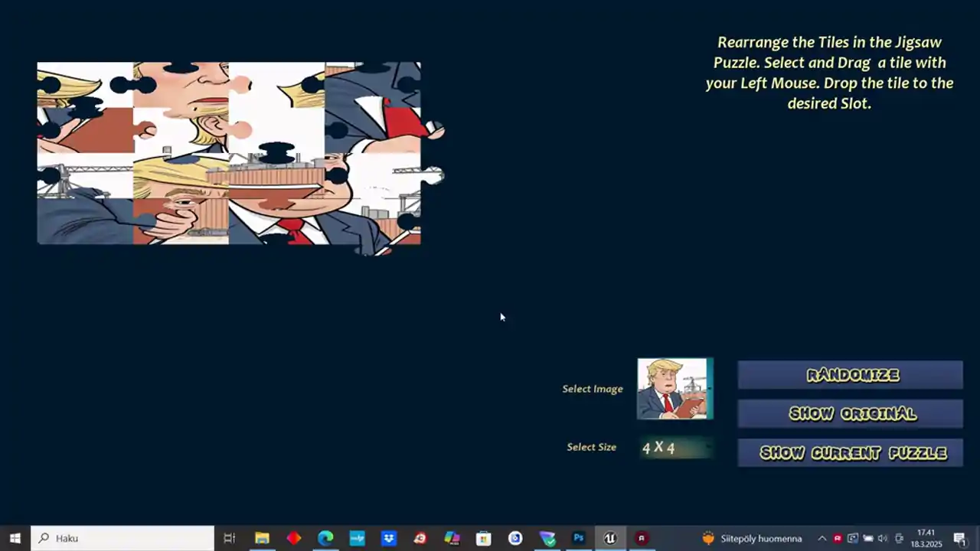The image size is (980, 551).
Task: Click the SHOW ORIGINAL button
Action: coord(850,413)
